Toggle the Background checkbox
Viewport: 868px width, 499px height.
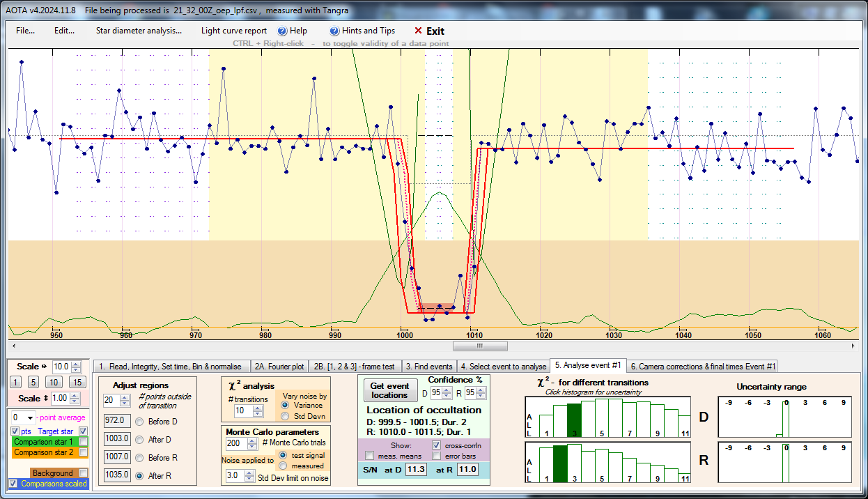click(x=84, y=473)
